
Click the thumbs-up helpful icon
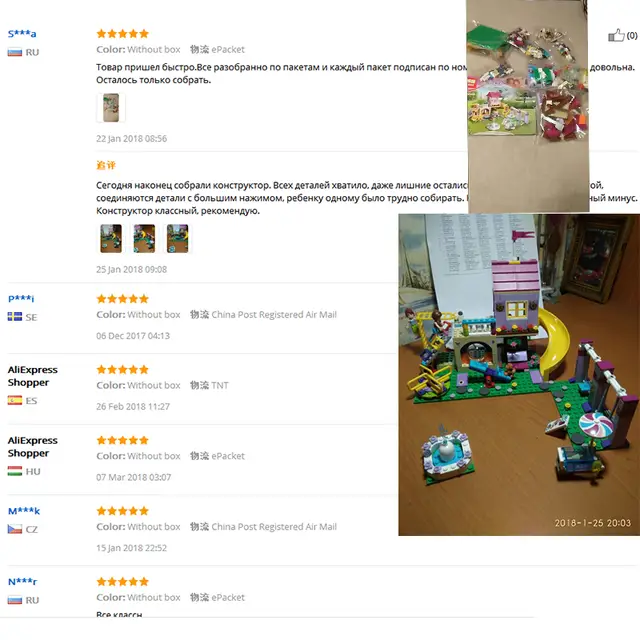(x=616, y=36)
